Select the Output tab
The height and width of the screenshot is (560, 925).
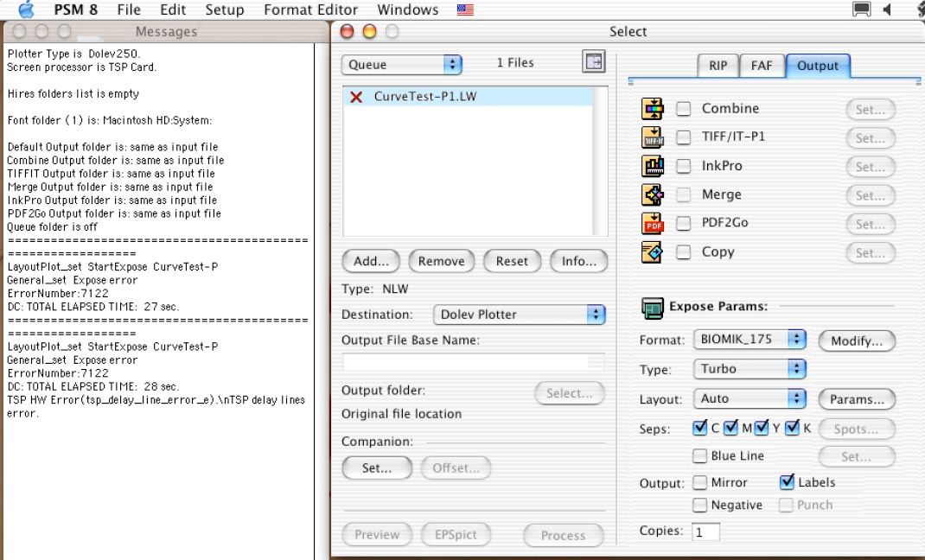818,66
